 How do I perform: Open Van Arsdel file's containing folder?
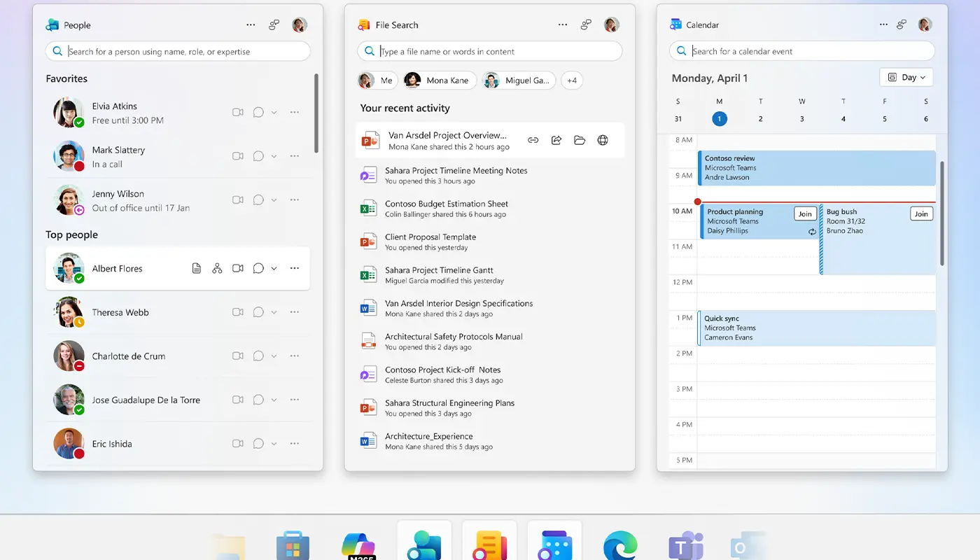point(579,140)
